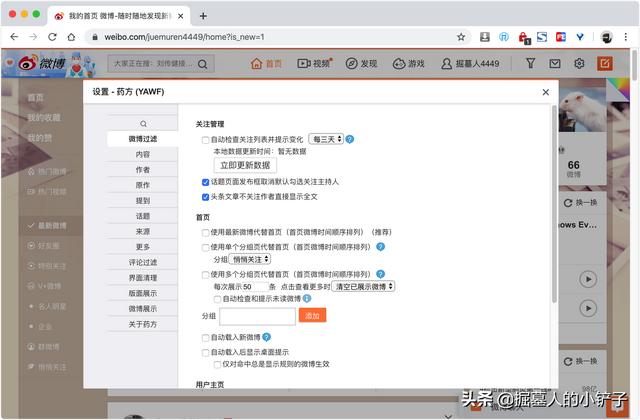Open a new browser tab
This screenshot has height=420, width=640.
(203, 16)
